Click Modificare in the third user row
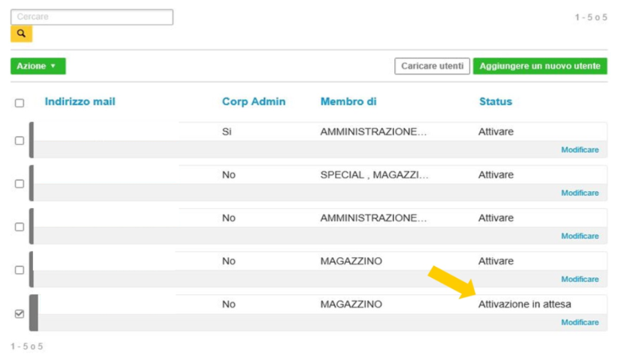This screenshot has width=644, height=357. pos(580,236)
